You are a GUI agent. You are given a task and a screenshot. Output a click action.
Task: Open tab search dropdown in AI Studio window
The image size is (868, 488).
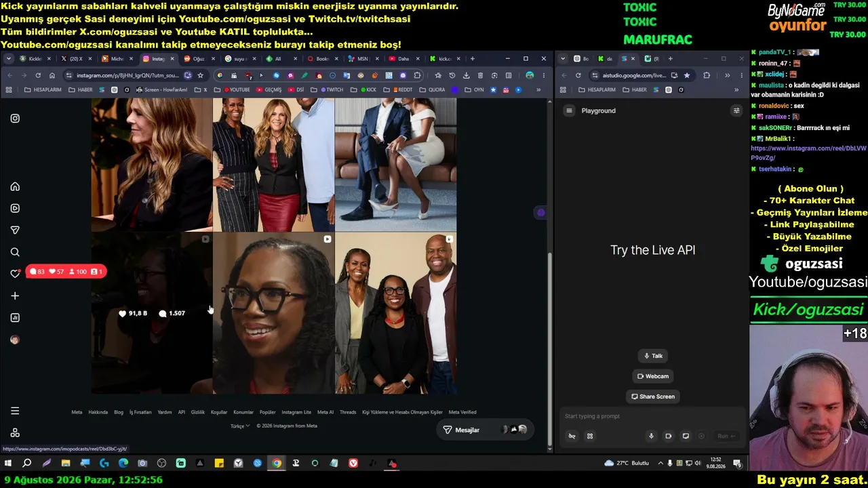click(x=563, y=59)
